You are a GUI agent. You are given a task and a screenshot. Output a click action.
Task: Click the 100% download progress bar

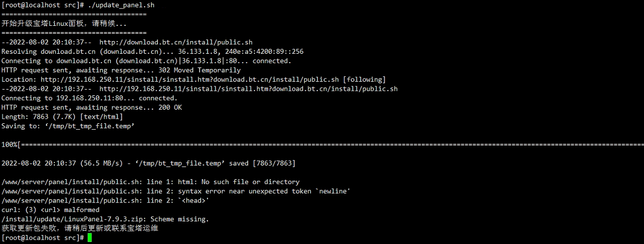pos(322,144)
